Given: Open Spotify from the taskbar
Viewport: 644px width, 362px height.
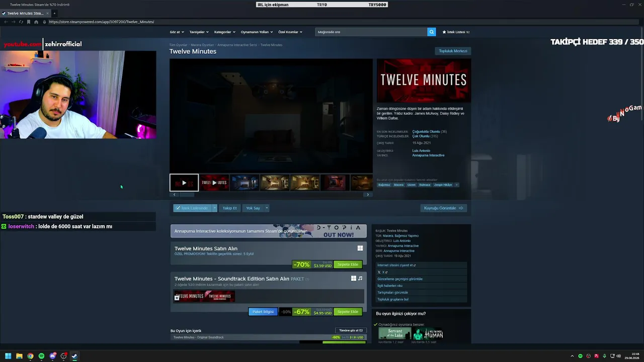Looking at the screenshot, I should coord(41,356).
